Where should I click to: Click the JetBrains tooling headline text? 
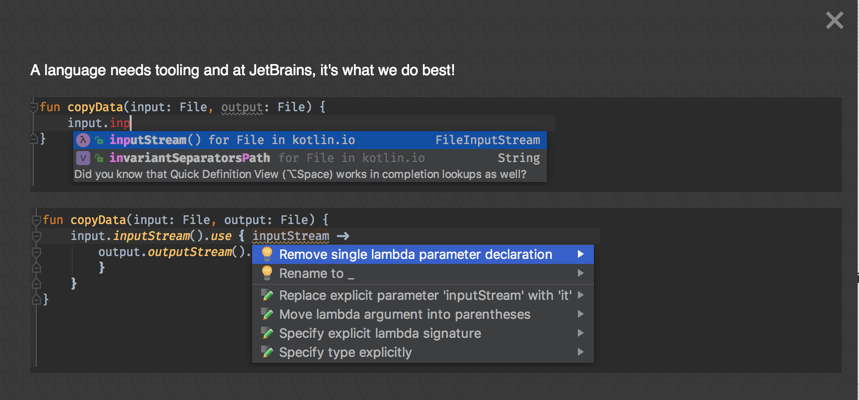pyautogui.click(x=242, y=71)
